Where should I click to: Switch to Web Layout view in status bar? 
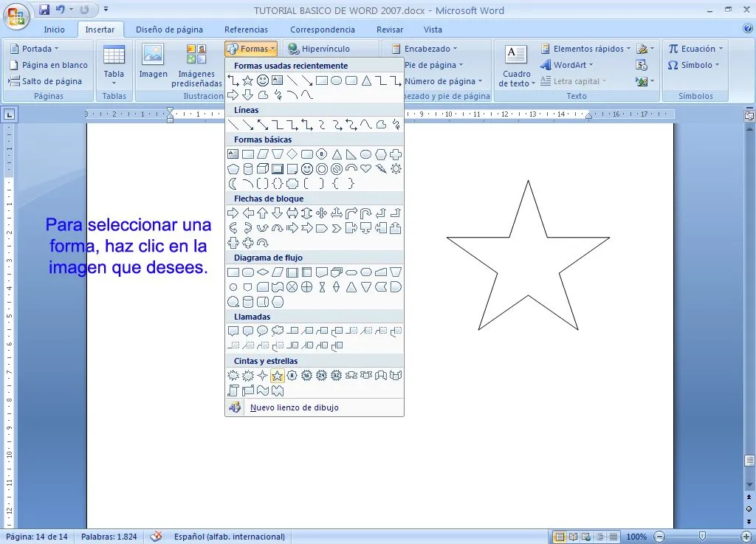tap(586, 537)
